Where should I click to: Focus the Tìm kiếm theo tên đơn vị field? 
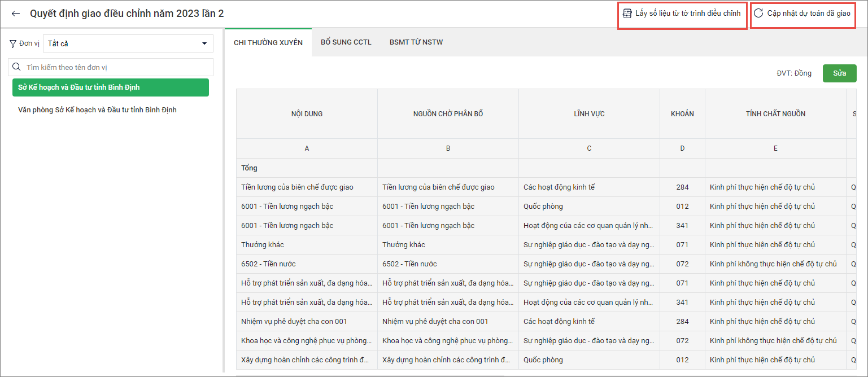tap(116, 67)
